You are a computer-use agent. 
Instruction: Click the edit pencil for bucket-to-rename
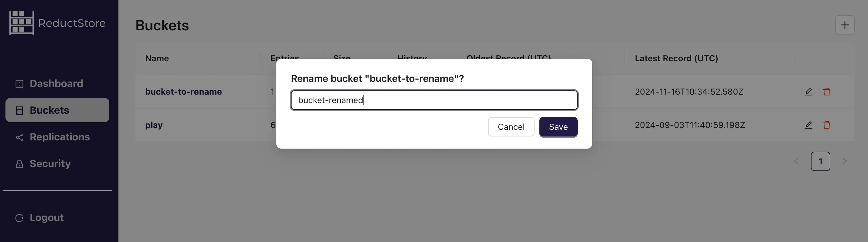coord(808,92)
